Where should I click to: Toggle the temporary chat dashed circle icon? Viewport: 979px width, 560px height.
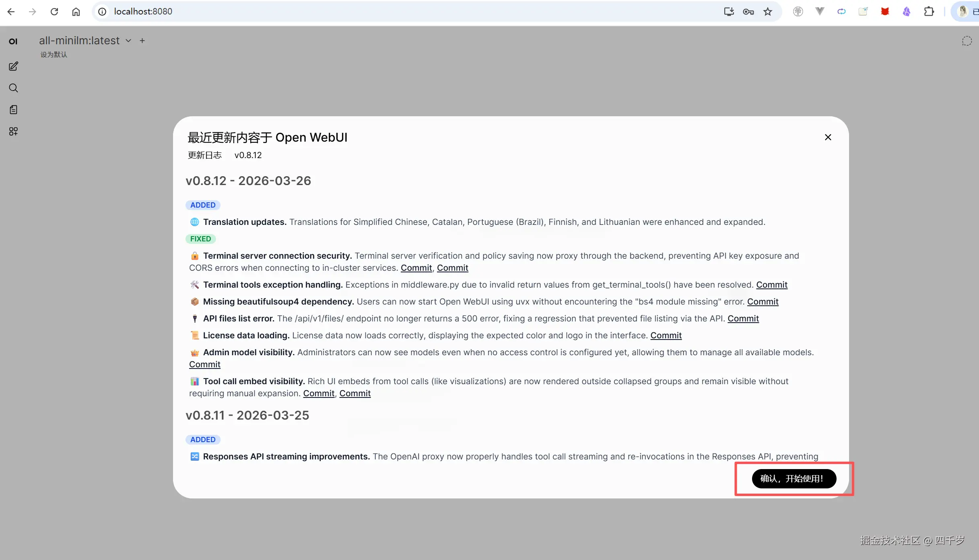click(967, 41)
